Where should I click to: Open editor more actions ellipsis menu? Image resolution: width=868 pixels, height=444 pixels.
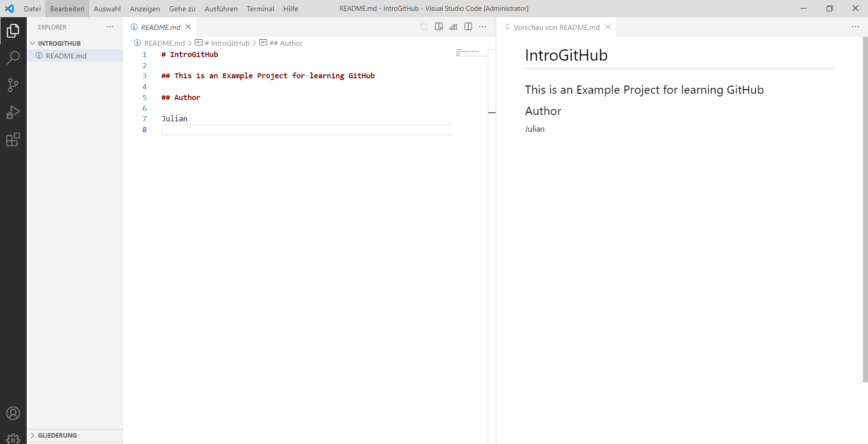pyautogui.click(x=483, y=27)
